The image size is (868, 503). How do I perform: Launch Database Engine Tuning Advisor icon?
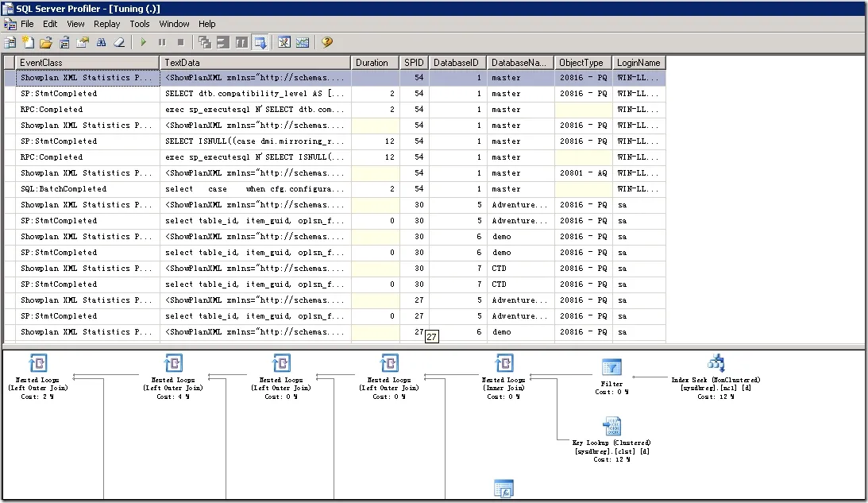(284, 42)
